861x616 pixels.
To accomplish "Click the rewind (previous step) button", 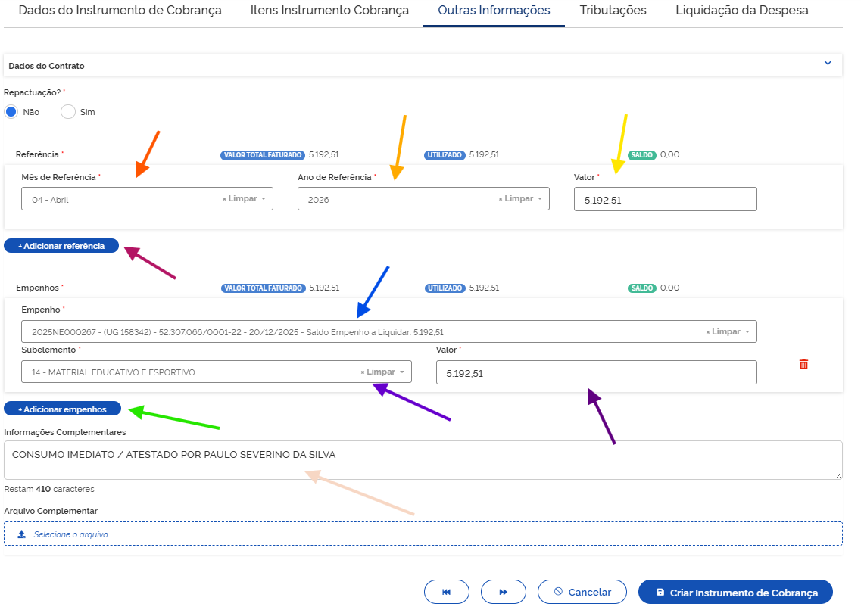I will pos(446,592).
